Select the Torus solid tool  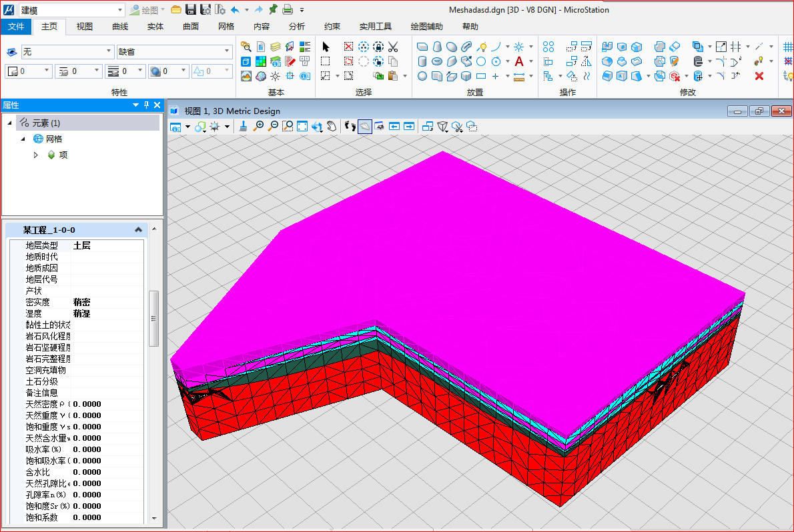437,62
